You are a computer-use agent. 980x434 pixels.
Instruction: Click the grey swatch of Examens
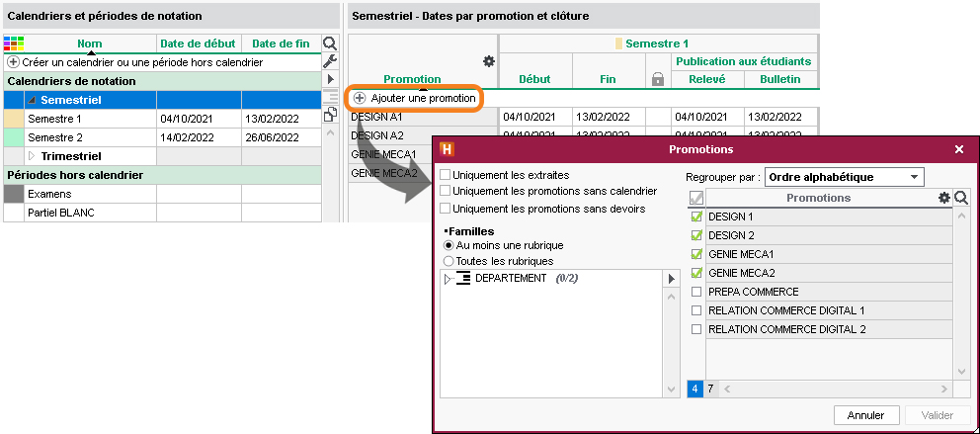click(x=13, y=194)
